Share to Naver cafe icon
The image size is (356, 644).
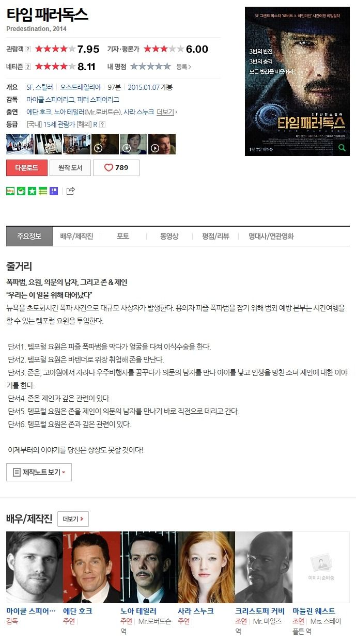click(x=21, y=191)
